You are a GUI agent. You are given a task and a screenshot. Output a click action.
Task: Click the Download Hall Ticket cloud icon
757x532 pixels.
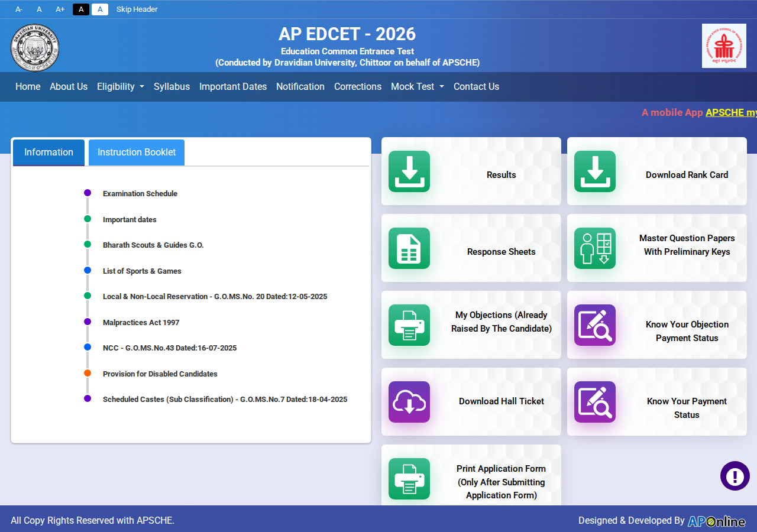(x=409, y=402)
